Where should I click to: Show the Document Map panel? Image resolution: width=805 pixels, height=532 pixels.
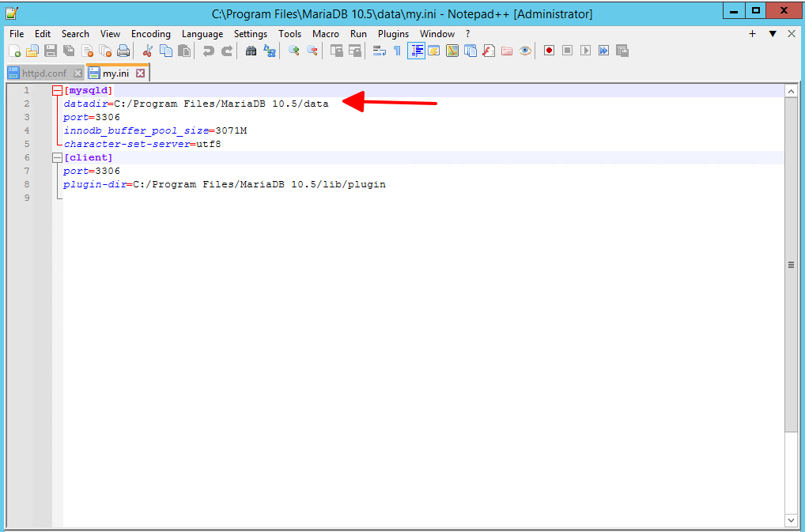452,51
